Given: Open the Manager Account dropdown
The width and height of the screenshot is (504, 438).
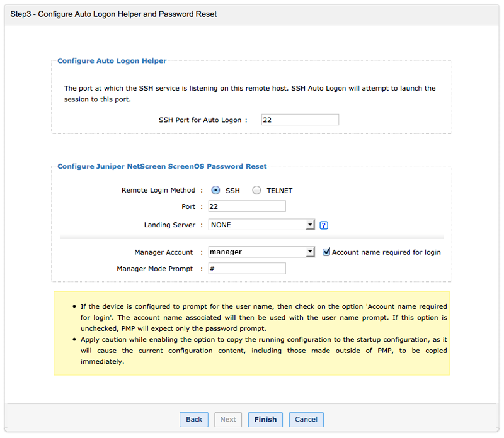Looking at the screenshot, I should click(x=261, y=252).
